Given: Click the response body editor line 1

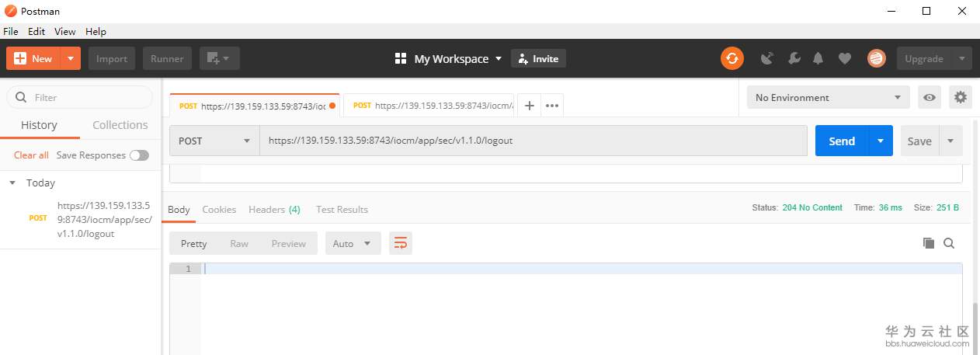Looking at the screenshot, I should [x=581, y=269].
